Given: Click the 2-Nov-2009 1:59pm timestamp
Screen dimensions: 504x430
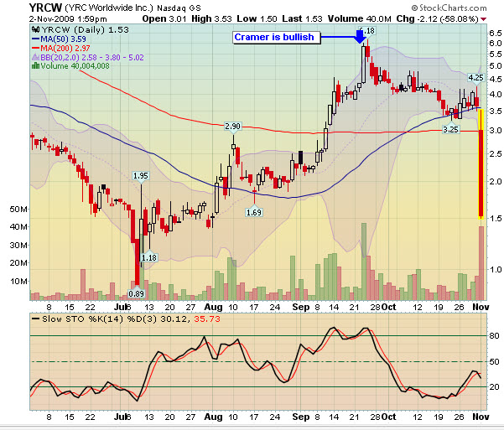Looking at the screenshot, I should coord(68,19).
